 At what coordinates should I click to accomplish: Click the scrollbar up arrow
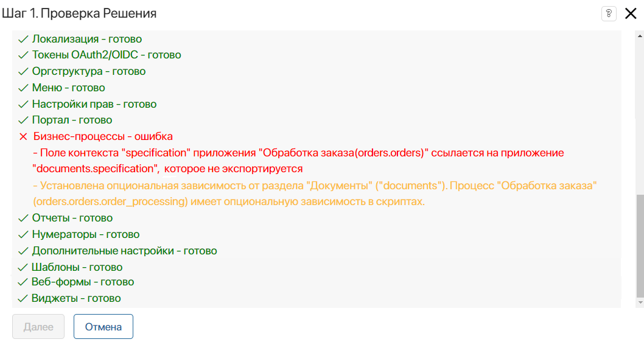point(640,36)
